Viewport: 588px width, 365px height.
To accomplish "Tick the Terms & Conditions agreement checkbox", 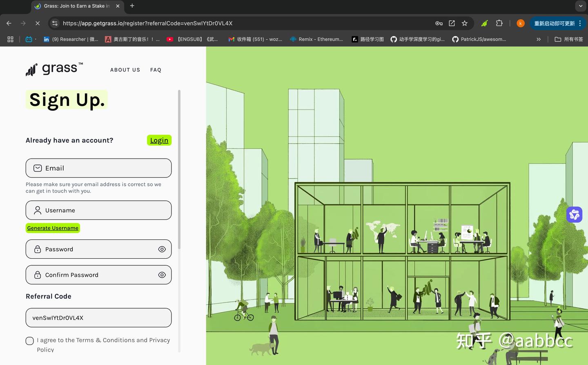I will (29, 341).
